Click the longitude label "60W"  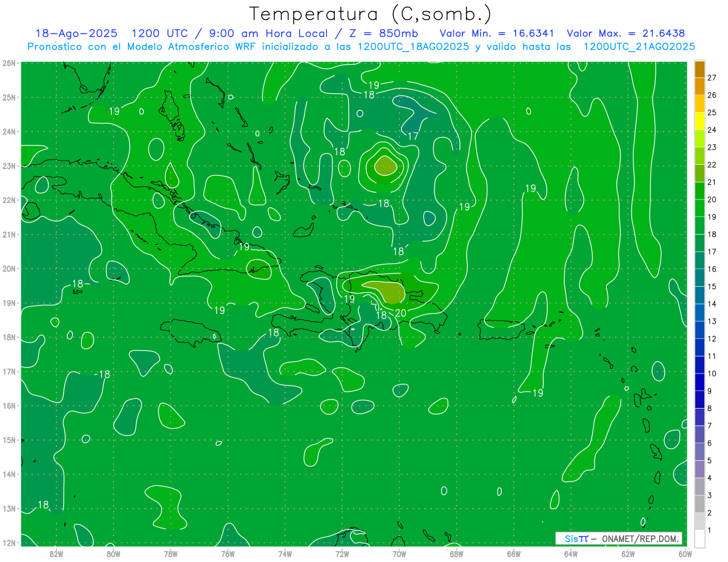(x=685, y=554)
